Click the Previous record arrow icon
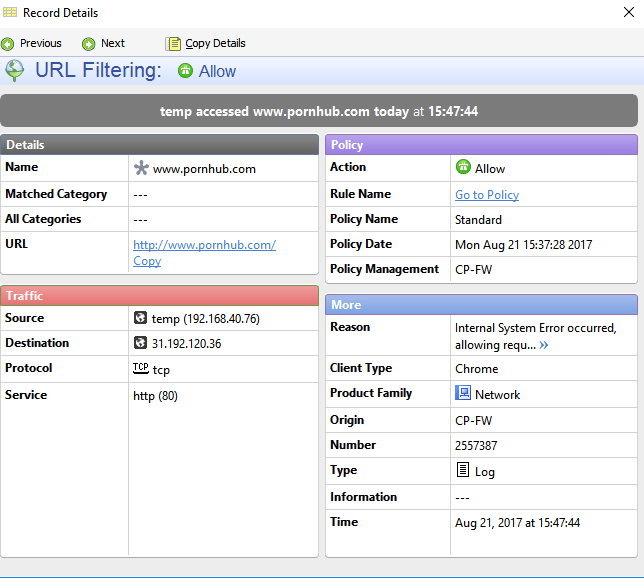644x578 pixels. (x=7, y=44)
